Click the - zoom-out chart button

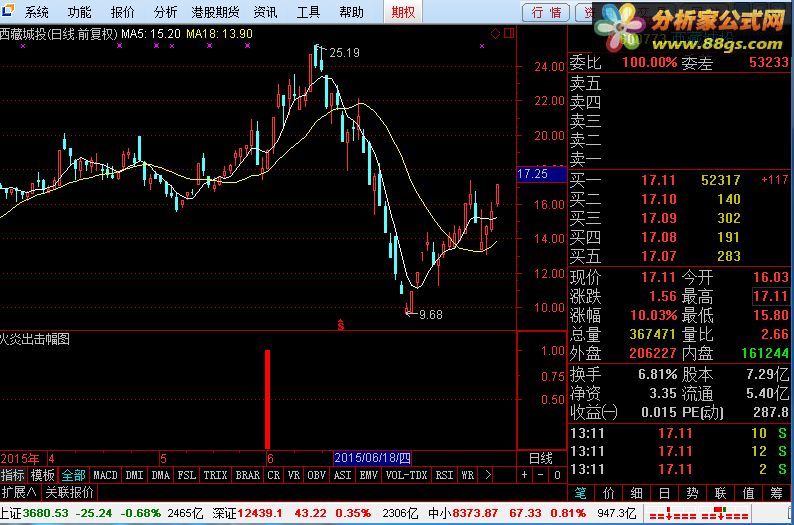[540, 475]
